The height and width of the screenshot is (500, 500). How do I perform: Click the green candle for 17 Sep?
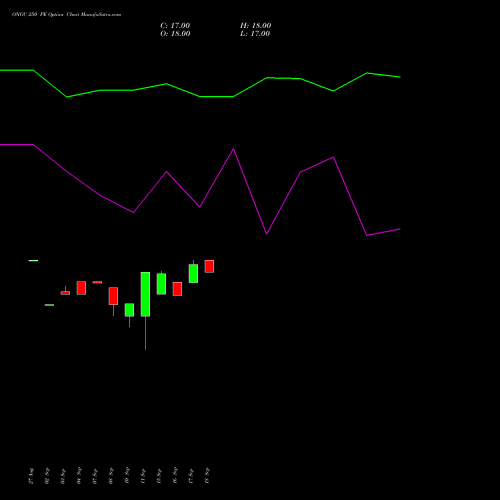193,273
